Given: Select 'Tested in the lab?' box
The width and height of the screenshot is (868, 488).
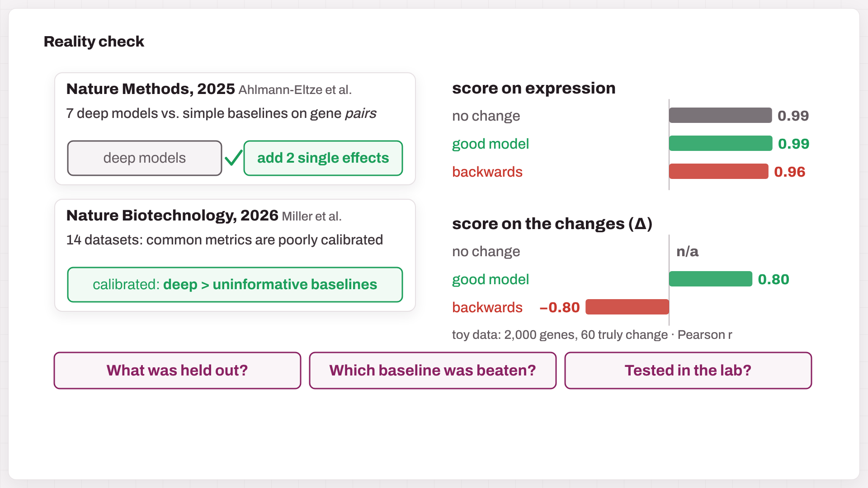Looking at the screenshot, I should point(688,371).
